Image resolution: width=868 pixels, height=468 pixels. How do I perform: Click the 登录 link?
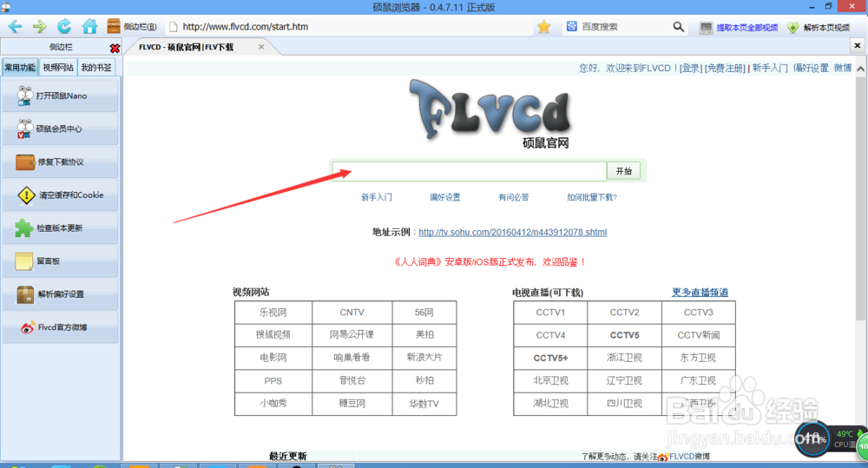pos(690,68)
